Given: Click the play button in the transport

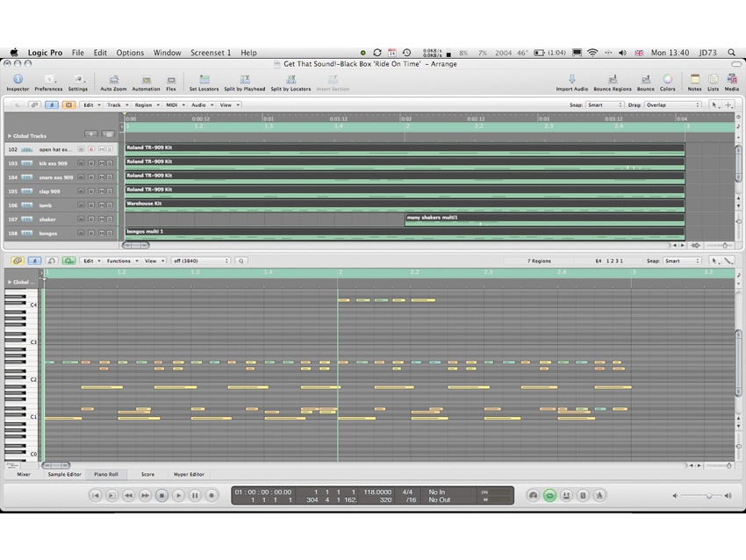Looking at the screenshot, I should tap(178, 495).
